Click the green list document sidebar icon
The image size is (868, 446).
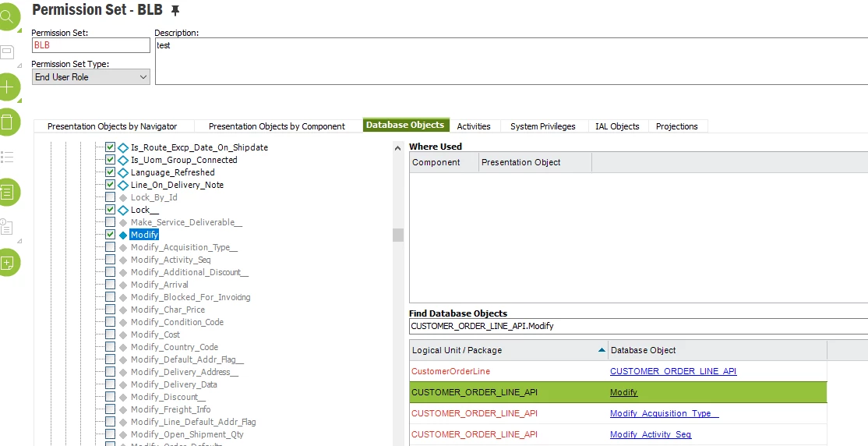click(7, 191)
